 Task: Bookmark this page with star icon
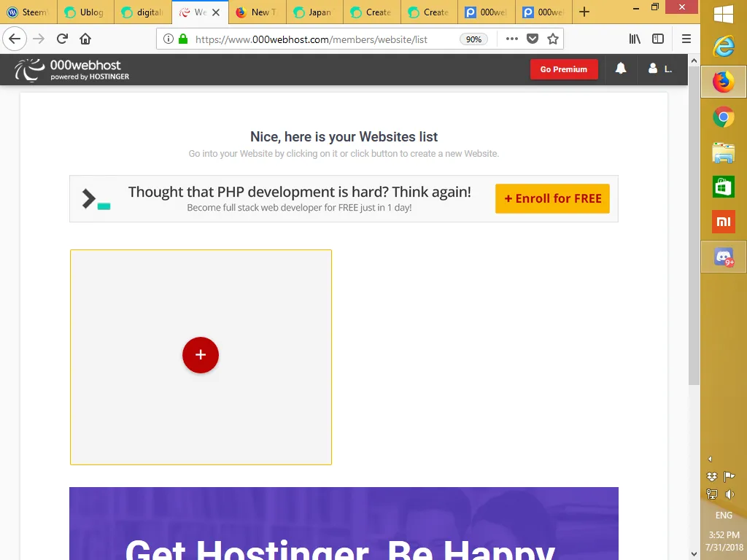click(x=553, y=39)
